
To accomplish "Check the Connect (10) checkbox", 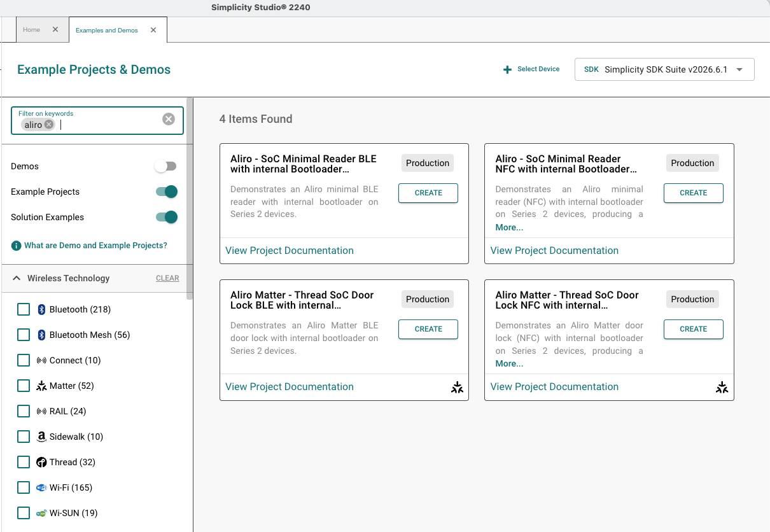I will point(24,360).
